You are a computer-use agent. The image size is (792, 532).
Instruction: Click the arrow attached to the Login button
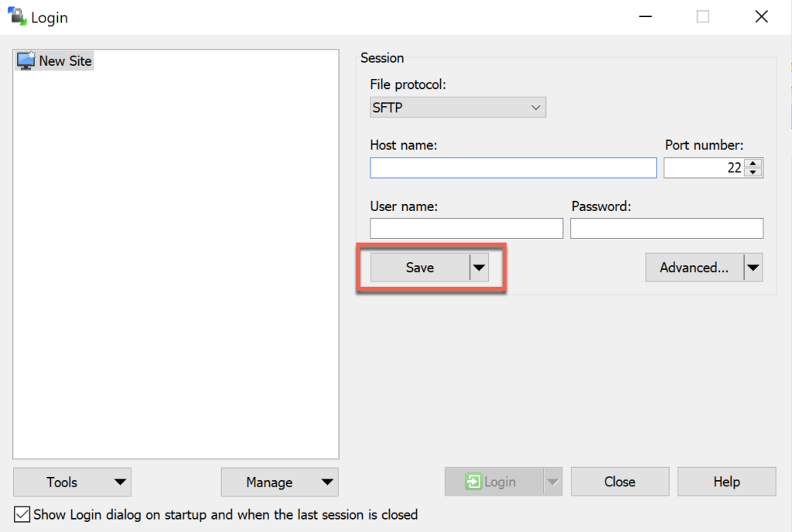[x=554, y=481]
